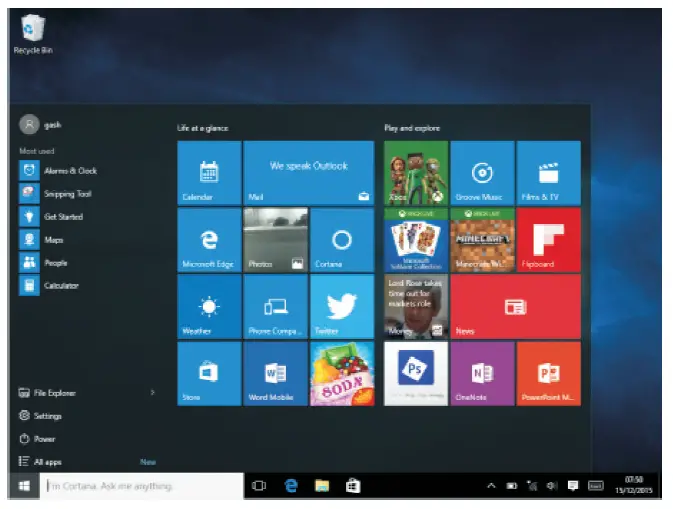This screenshot has height=509, width=673.
Task: Expand the All apps list
Action: [x=46, y=462]
